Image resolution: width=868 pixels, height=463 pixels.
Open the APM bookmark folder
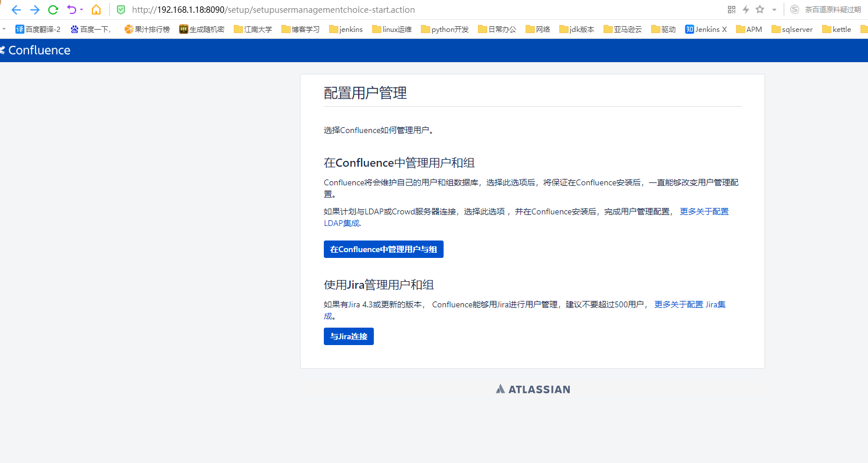(749, 29)
